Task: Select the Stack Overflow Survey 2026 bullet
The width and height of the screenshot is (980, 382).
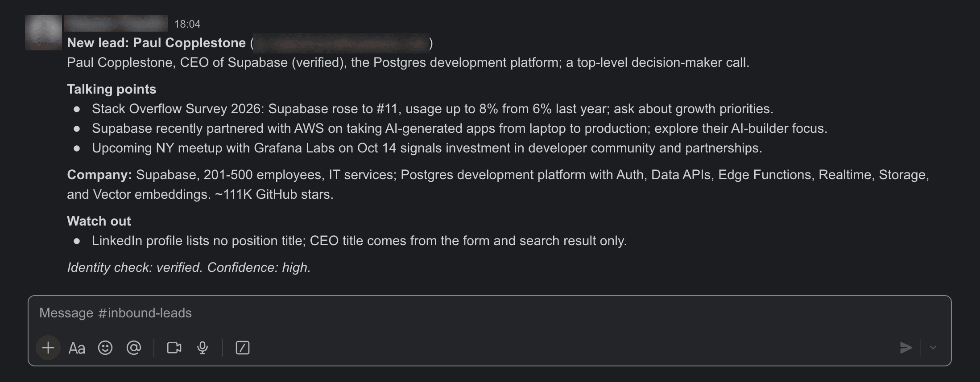Action: click(x=432, y=109)
